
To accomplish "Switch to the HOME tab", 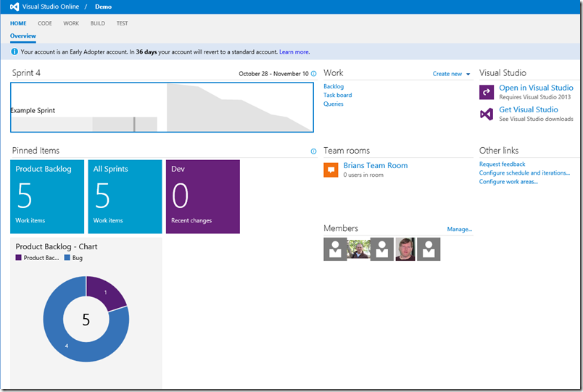I will (18, 23).
